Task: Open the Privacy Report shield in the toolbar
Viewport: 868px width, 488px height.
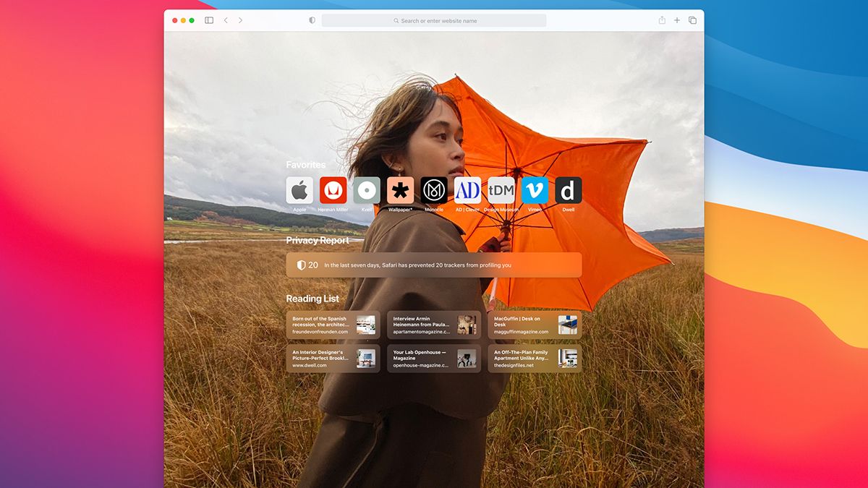Action: (x=312, y=20)
